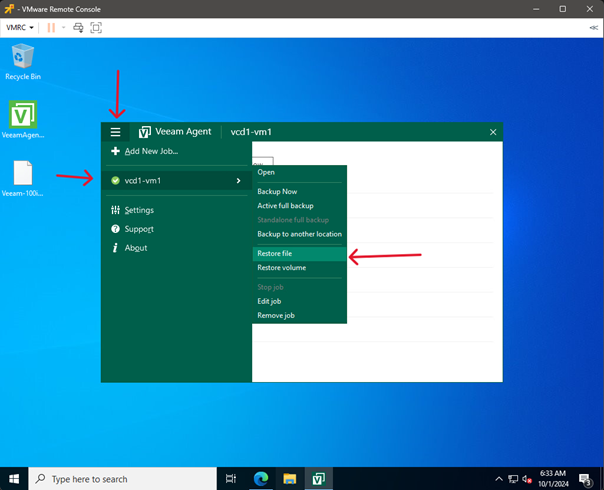This screenshot has height=490, width=604.
Task: Click the Veeam icon in the taskbar
Action: (319, 479)
